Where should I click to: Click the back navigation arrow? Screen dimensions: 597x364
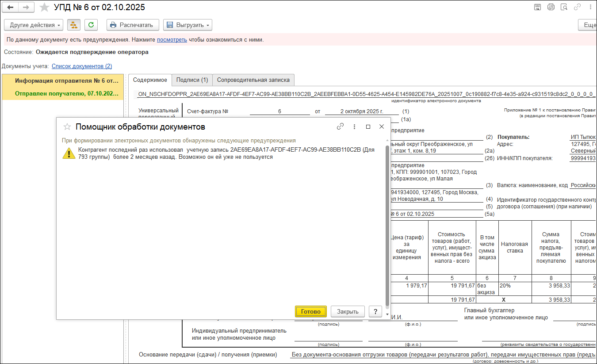11,8
